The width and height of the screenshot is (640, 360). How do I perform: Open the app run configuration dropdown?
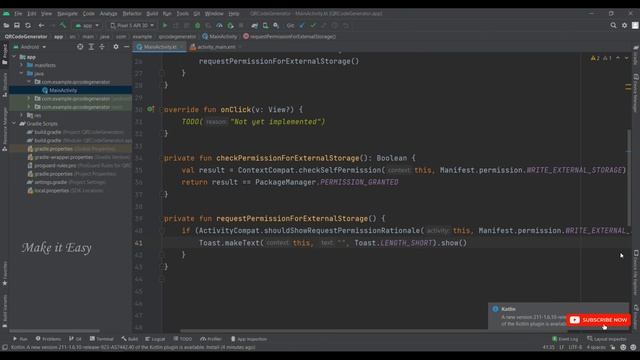pos(87,25)
